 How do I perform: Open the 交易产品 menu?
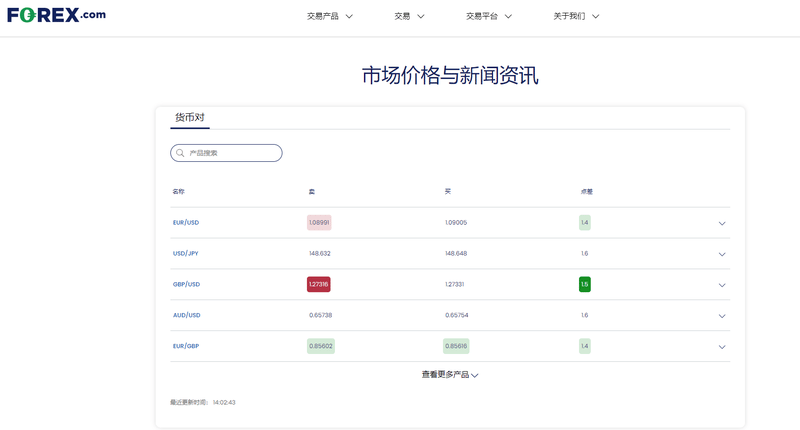click(329, 16)
